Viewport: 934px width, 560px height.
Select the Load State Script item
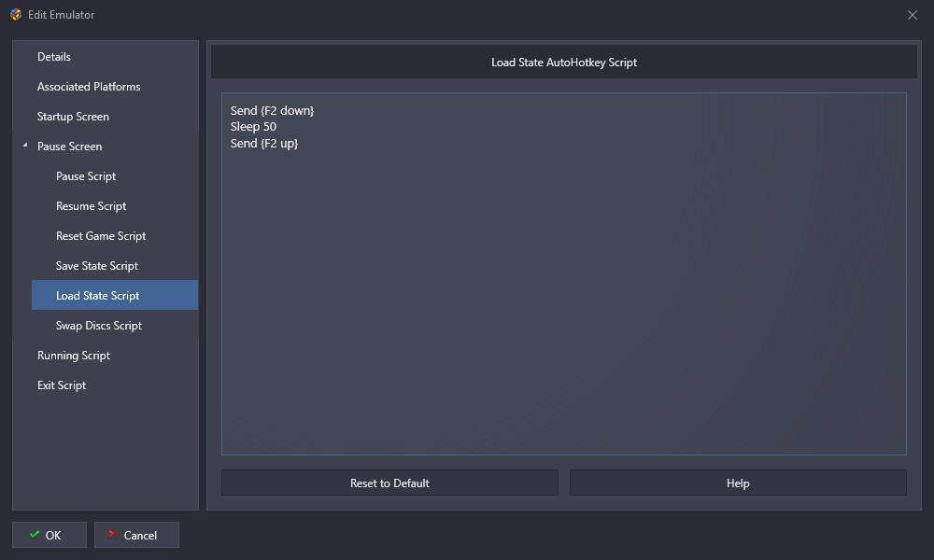tap(115, 295)
